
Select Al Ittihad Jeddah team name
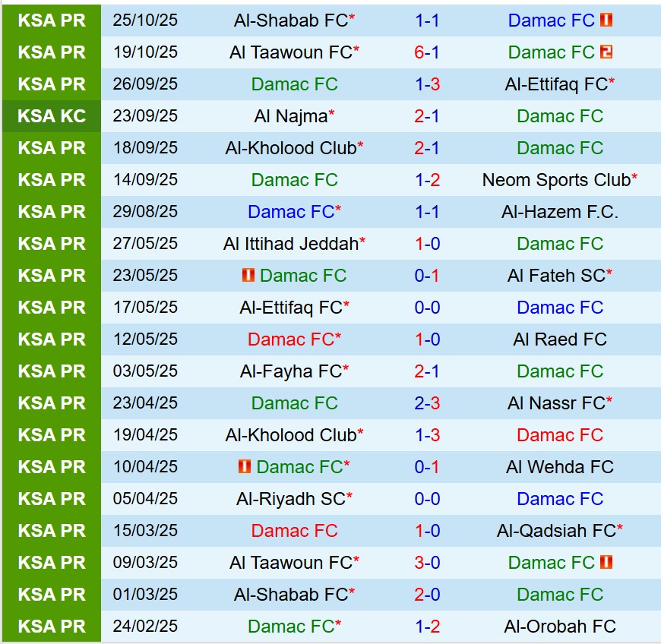pos(291,244)
